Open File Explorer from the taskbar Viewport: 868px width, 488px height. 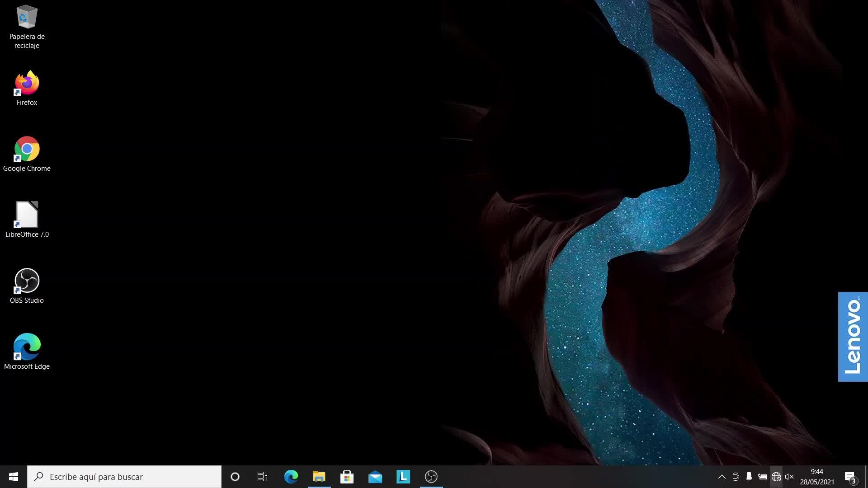click(319, 477)
